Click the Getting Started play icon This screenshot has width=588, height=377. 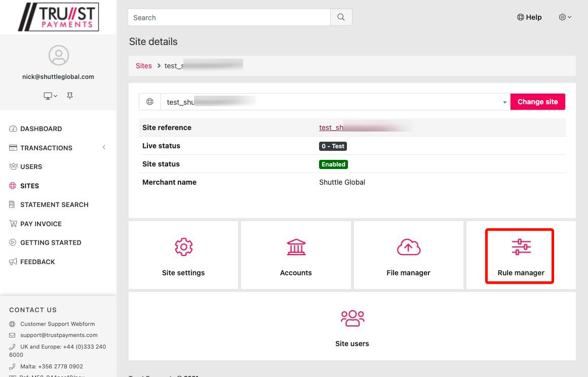(x=13, y=242)
